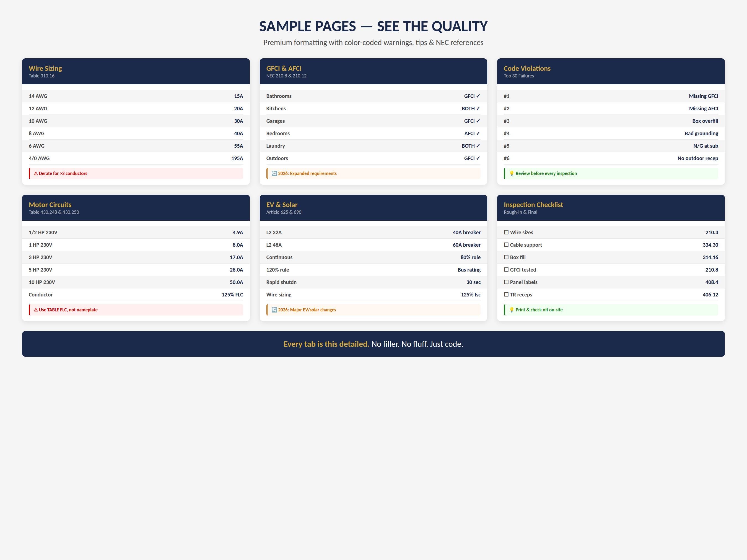The width and height of the screenshot is (747, 560).
Task: Click the lightbulb icon beside Print & check off on-site
Action: (512, 310)
